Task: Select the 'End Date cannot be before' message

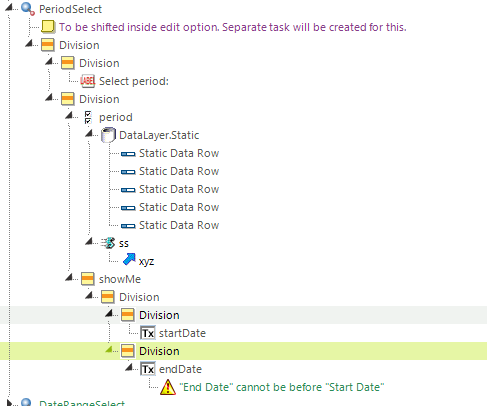Action: tap(282, 387)
